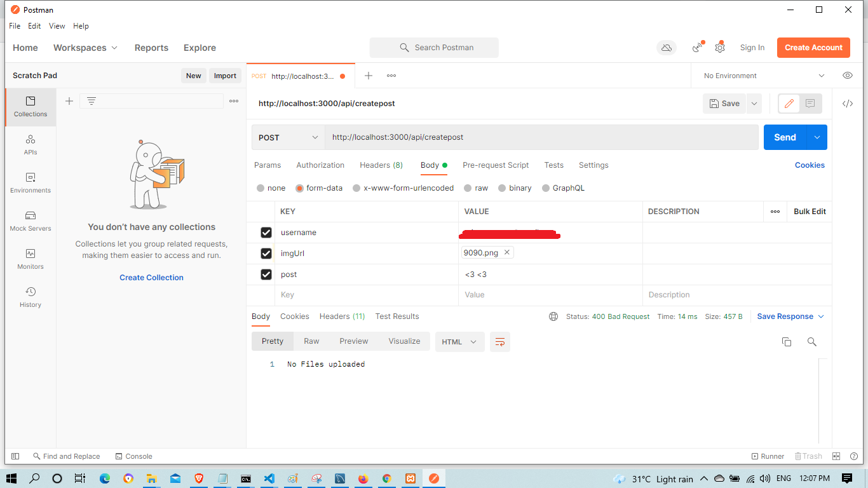The height and width of the screenshot is (488, 868).
Task: Uncheck the imgUrl row checkbox
Action: 266,254
